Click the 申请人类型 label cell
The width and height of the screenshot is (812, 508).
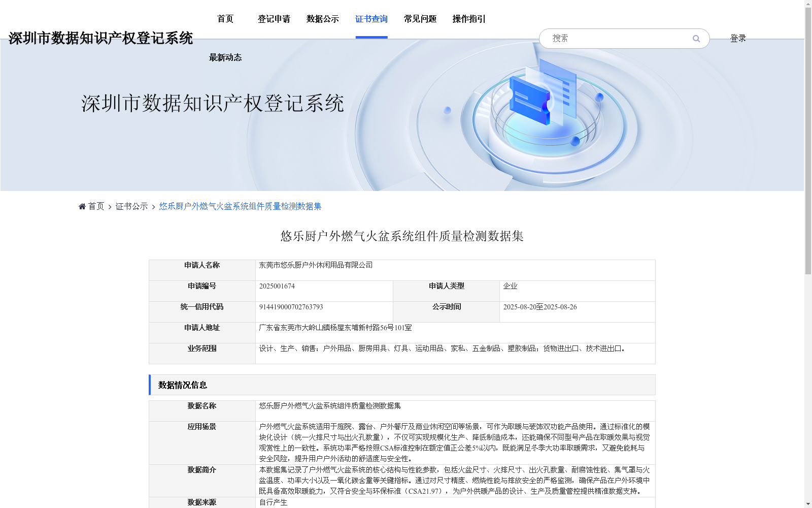(447, 291)
